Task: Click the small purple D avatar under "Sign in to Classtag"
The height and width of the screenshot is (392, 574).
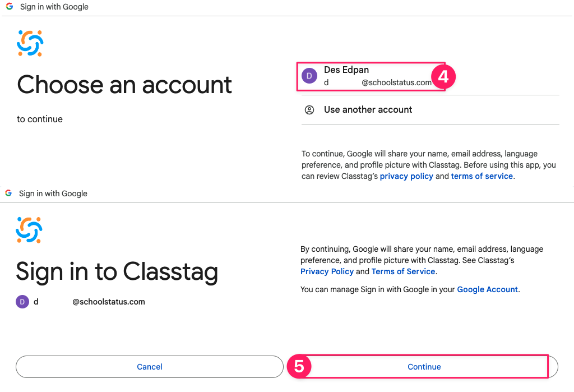Action: click(22, 302)
